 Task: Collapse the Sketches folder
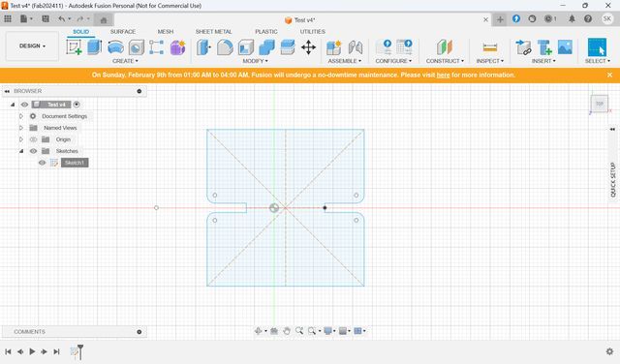click(x=21, y=151)
